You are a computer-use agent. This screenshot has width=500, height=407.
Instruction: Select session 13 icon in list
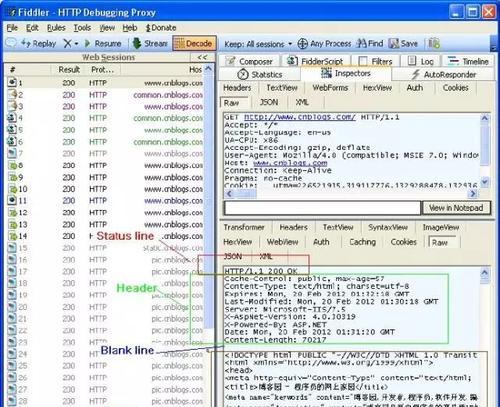tap(12, 224)
